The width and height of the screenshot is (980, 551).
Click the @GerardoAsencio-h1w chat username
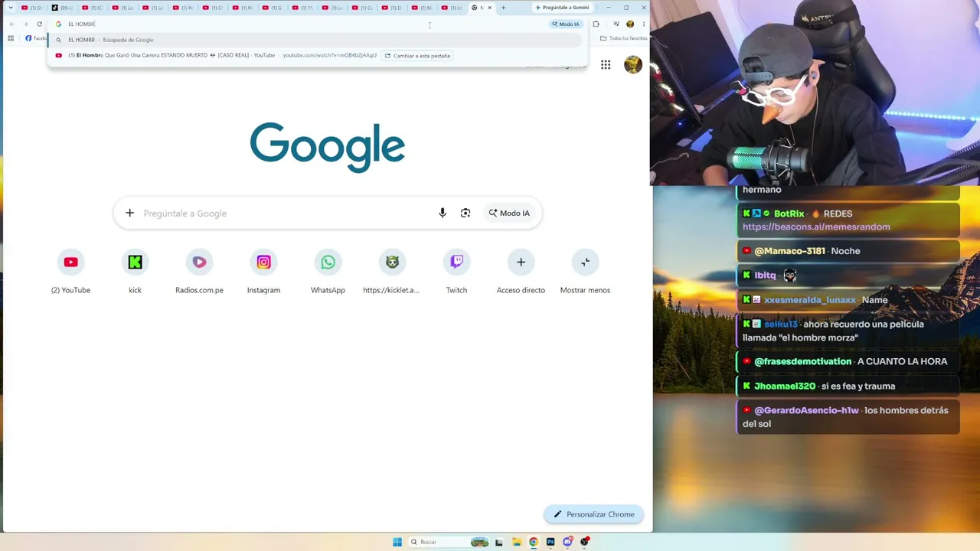click(806, 410)
